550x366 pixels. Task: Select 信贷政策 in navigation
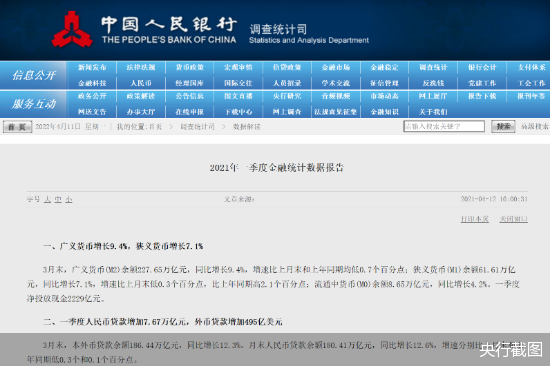(287, 67)
